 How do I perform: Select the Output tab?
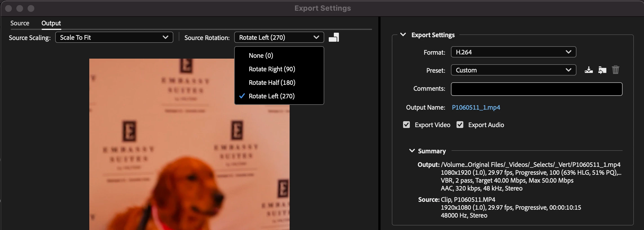click(x=51, y=23)
